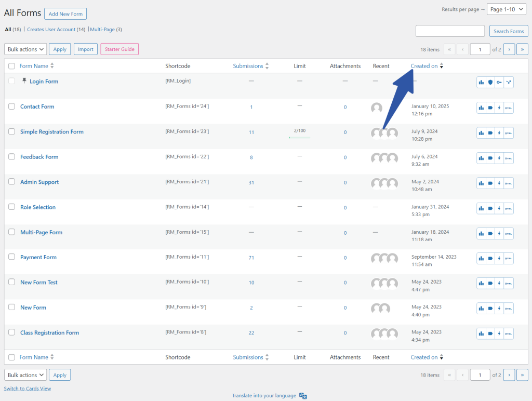Click Add New Form button
Screen dimensions: 532x401
(65, 14)
